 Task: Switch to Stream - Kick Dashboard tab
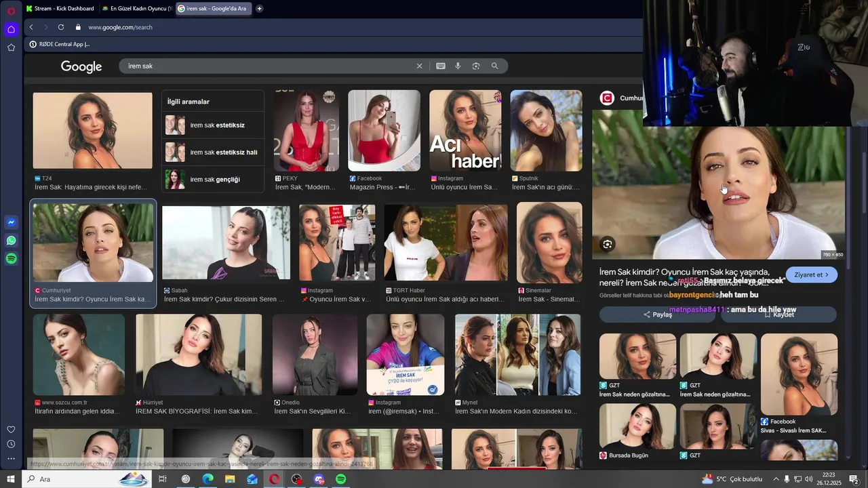[x=60, y=8]
